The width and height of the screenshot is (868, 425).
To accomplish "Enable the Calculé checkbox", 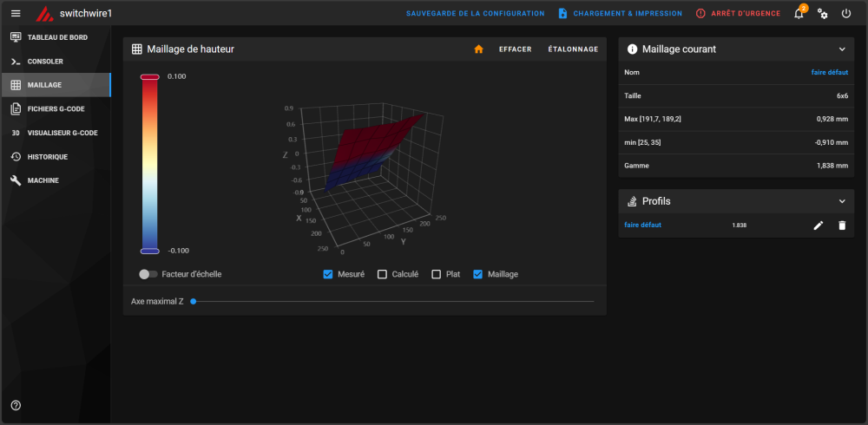I will pyautogui.click(x=382, y=274).
